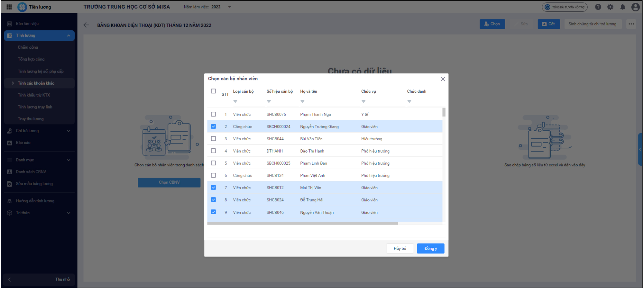Uncheck the row for Nguyễn Trường Giang

point(213,127)
